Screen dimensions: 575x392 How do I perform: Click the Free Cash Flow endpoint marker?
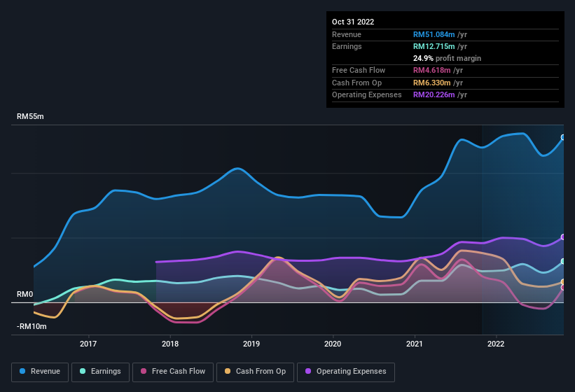(x=563, y=288)
